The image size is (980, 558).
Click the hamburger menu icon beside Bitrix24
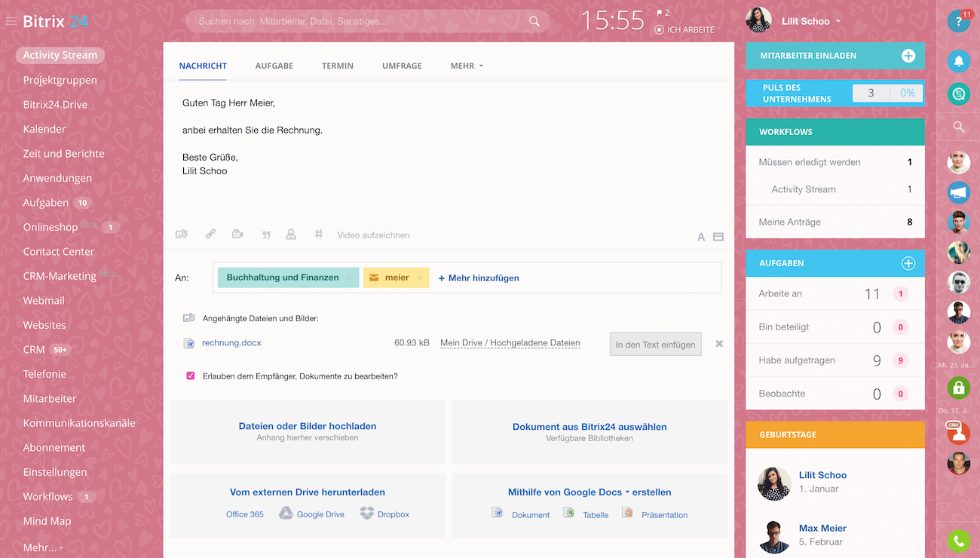(x=11, y=21)
